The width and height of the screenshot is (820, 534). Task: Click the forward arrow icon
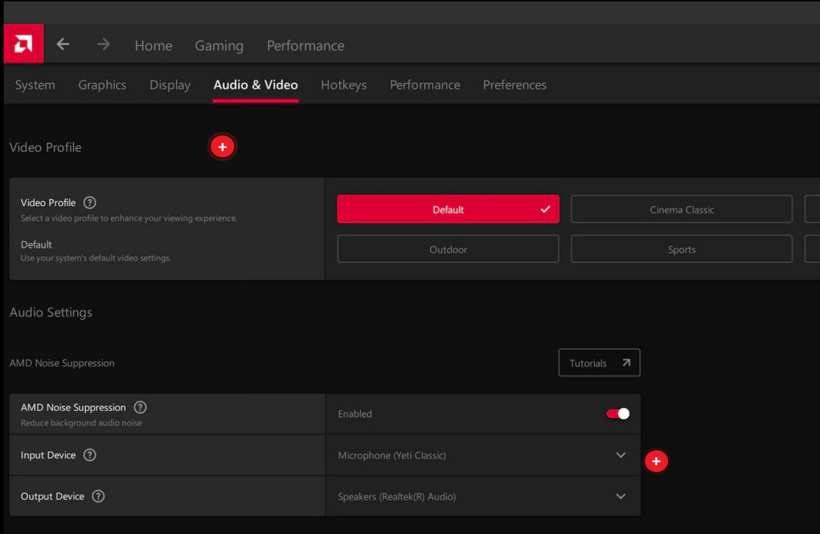pos(103,45)
